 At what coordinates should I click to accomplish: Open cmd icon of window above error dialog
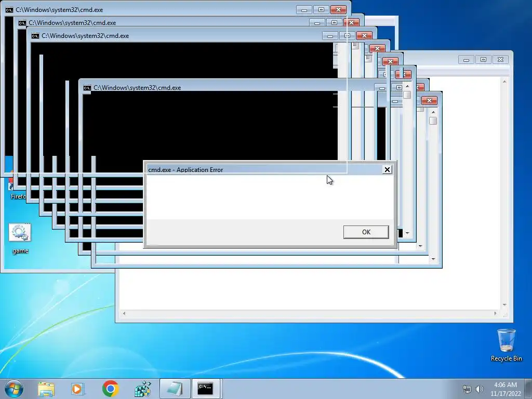[x=87, y=87]
